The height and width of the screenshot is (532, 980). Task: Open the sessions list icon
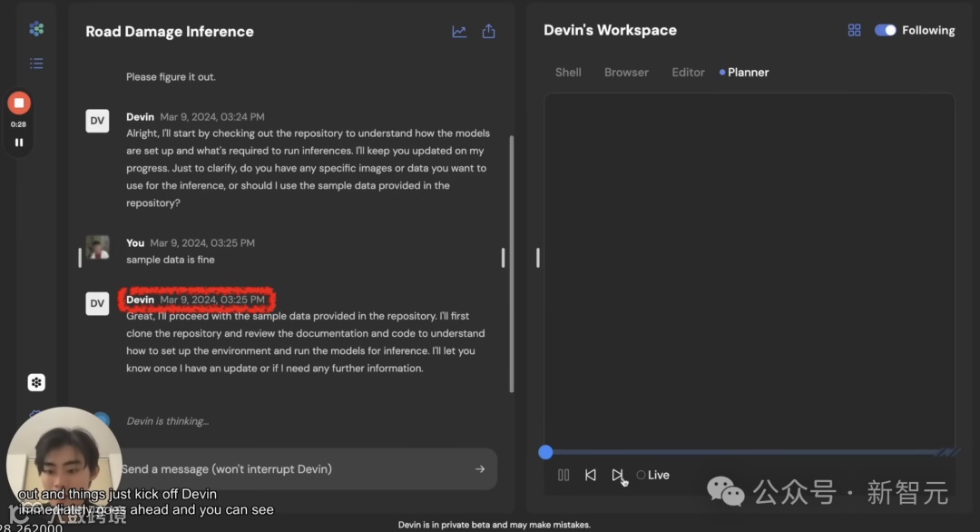pos(36,64)
